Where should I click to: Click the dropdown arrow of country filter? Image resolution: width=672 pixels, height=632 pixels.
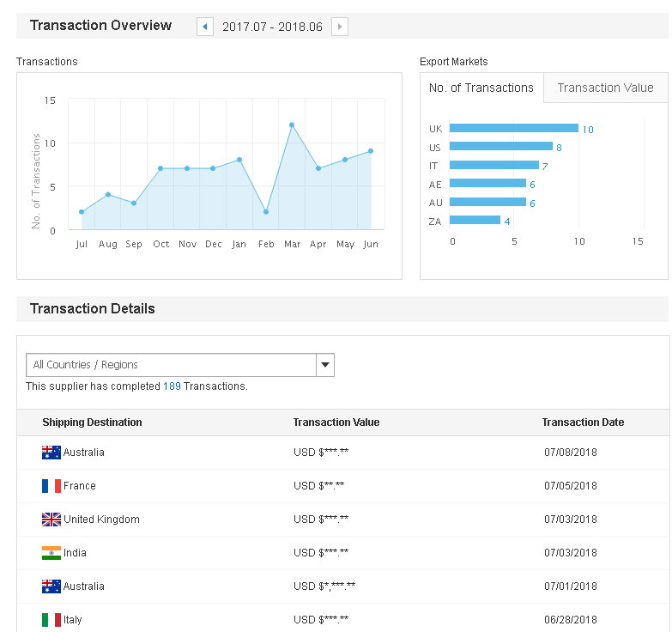[x=325, y=365]
